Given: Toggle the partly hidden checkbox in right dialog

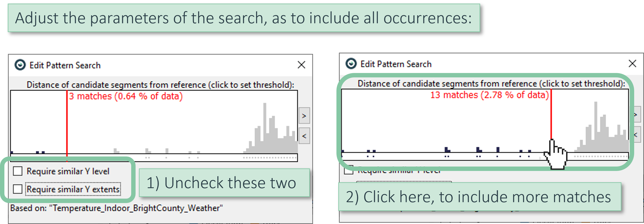Looking at the screenshot, I should [x=349, y=171].
